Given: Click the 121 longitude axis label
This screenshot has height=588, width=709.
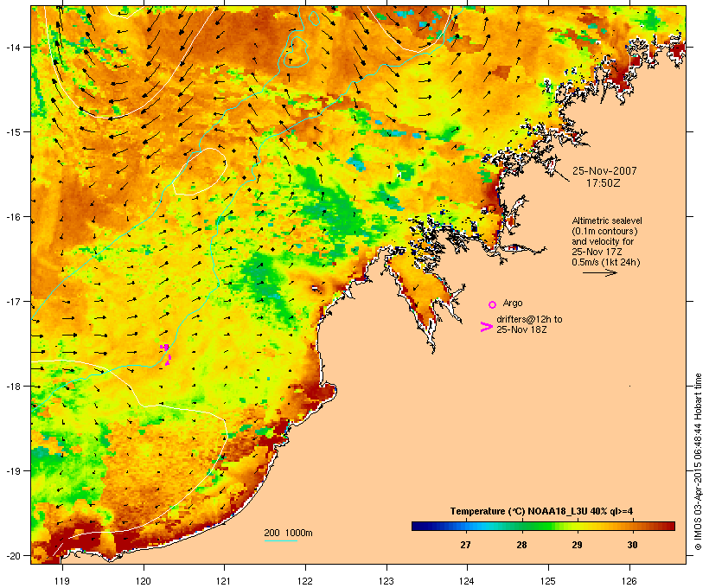Looking at the screenshot, I should (x=224, y=581).
